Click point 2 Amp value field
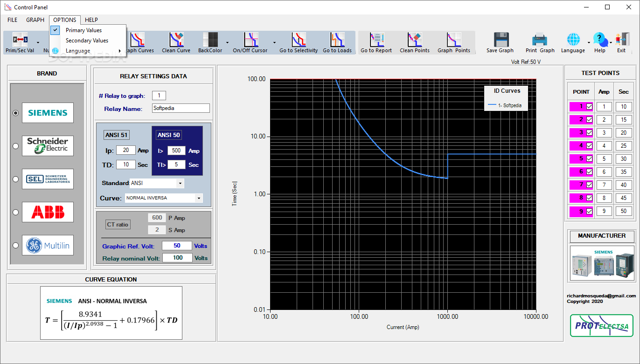The image size is (640, 364). point(604,120)
